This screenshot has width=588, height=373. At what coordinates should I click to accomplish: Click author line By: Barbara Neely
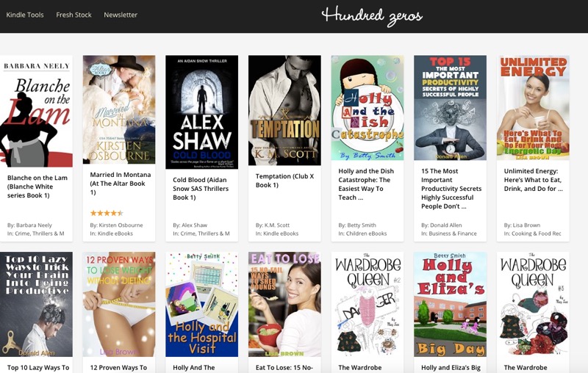click(x=29, y=225)
